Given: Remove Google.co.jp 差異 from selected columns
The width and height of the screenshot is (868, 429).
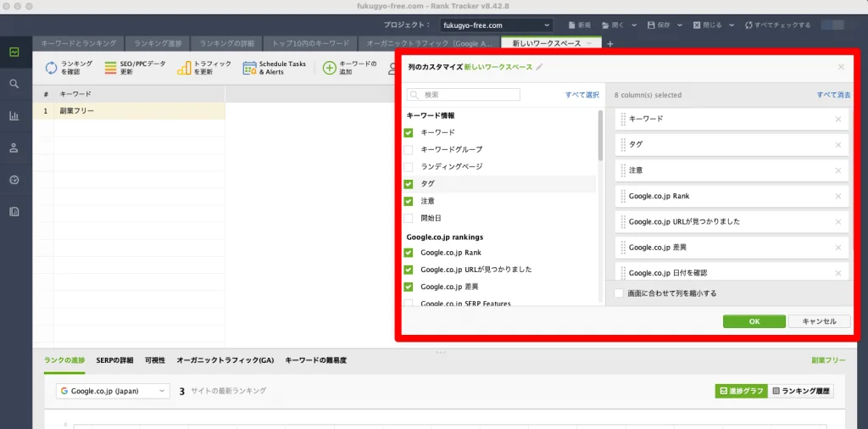Looking at the screenshot, I should click(838, 248).
